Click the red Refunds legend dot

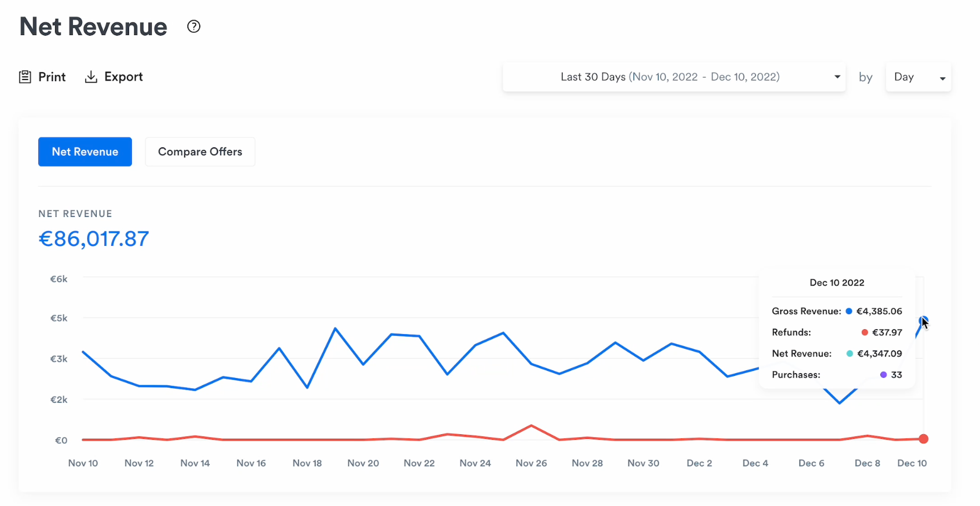[864, 333]
